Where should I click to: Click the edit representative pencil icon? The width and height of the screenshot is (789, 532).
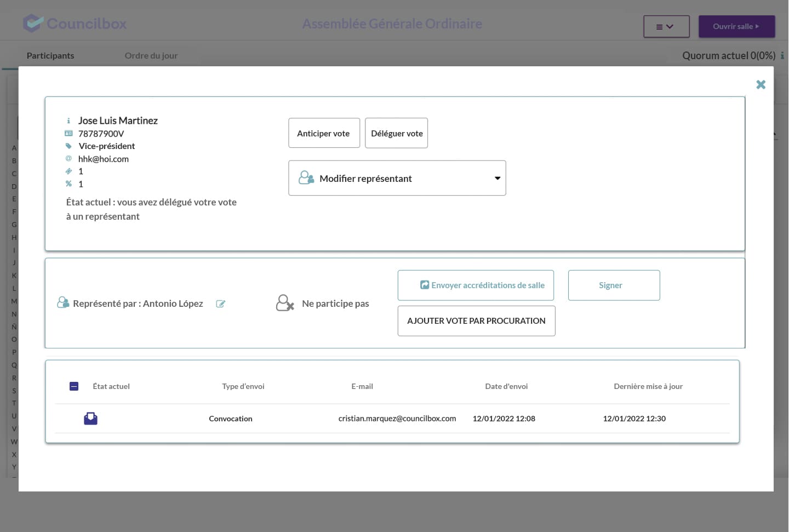tap(220, 304)
